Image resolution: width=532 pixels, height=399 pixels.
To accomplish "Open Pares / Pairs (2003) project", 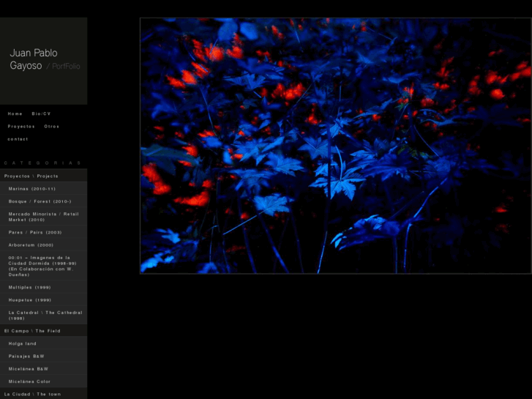I will click(43, 232).
